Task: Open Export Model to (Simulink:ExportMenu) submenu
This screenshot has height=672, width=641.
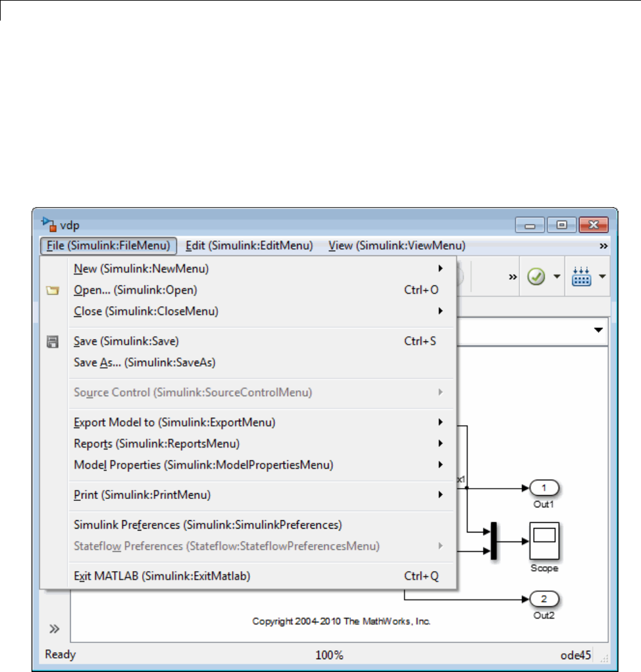Action: 262,422
